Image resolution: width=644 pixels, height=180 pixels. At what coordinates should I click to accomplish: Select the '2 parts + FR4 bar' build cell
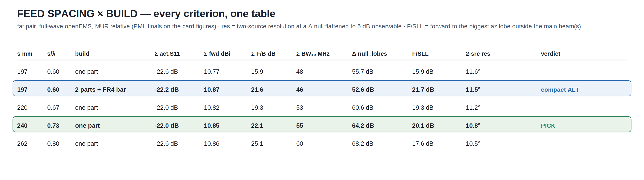pyautogui.click(x=100, y=90)
